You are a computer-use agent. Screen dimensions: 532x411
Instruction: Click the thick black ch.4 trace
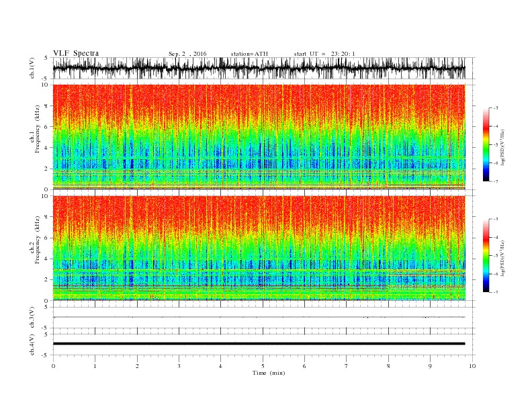(x=259, y=344)
